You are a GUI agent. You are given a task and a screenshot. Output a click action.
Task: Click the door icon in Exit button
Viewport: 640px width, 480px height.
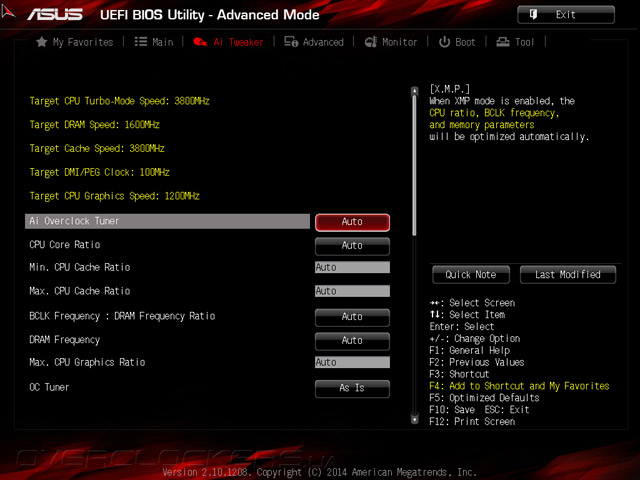click(x=533, y=14)
